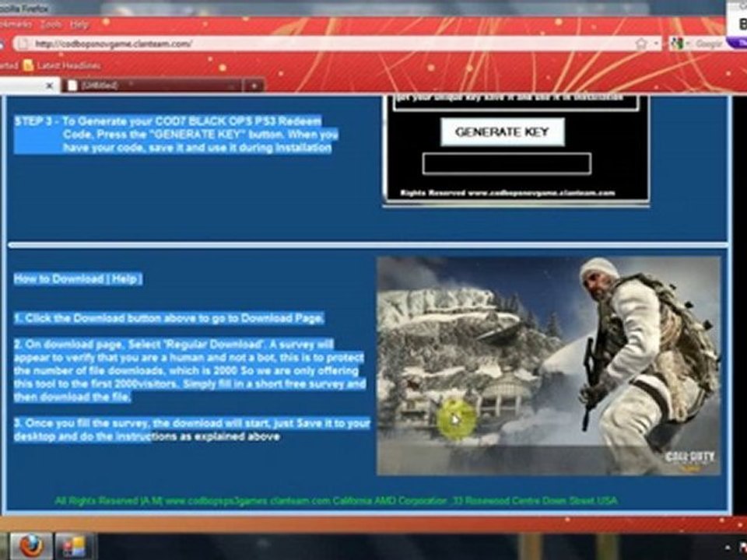Close the active browser tab
The height and width of the screenshot is (560, 747).
pyautogui.click(x=49, y=86)
